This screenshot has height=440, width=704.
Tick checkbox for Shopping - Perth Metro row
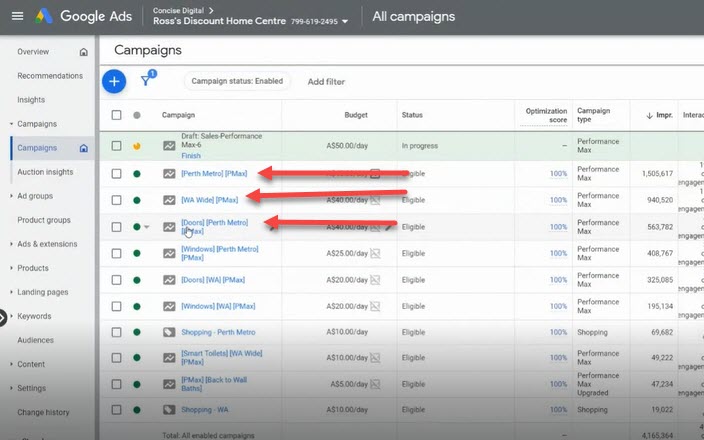(x=116, y=332)
